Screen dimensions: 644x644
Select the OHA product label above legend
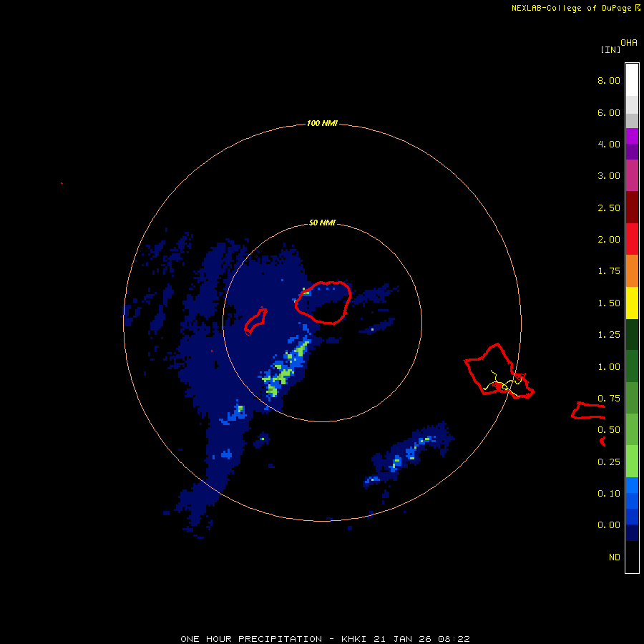[629, 42]
